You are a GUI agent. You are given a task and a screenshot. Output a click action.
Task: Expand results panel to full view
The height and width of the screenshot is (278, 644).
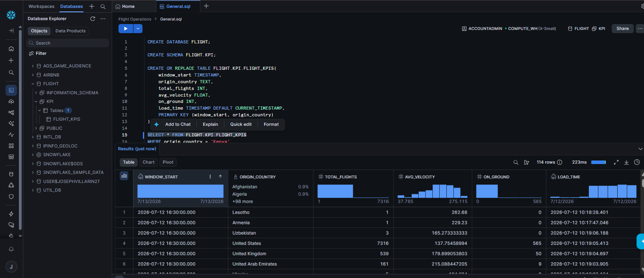tap(616, 162)
